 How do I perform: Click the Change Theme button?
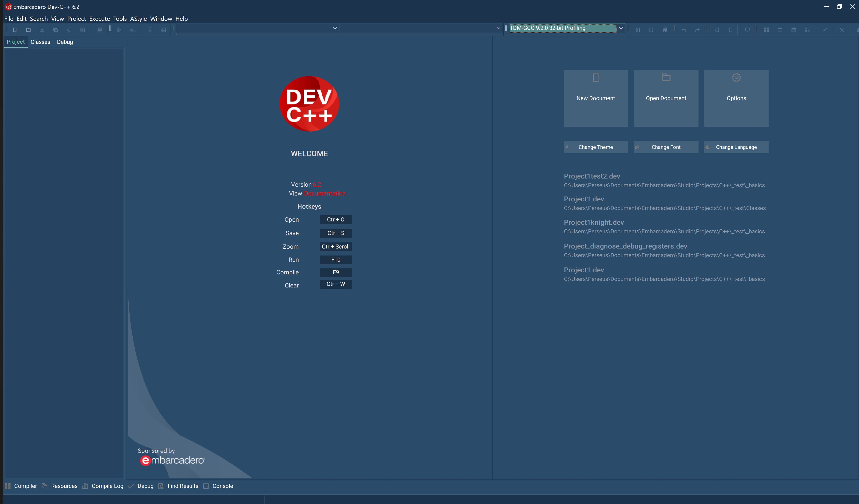pos(595,147)
